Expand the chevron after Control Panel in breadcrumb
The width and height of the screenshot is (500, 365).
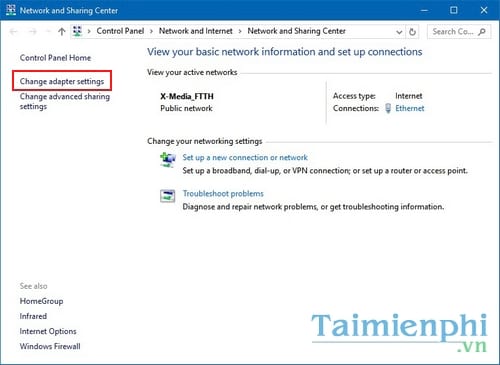point(151,31)
